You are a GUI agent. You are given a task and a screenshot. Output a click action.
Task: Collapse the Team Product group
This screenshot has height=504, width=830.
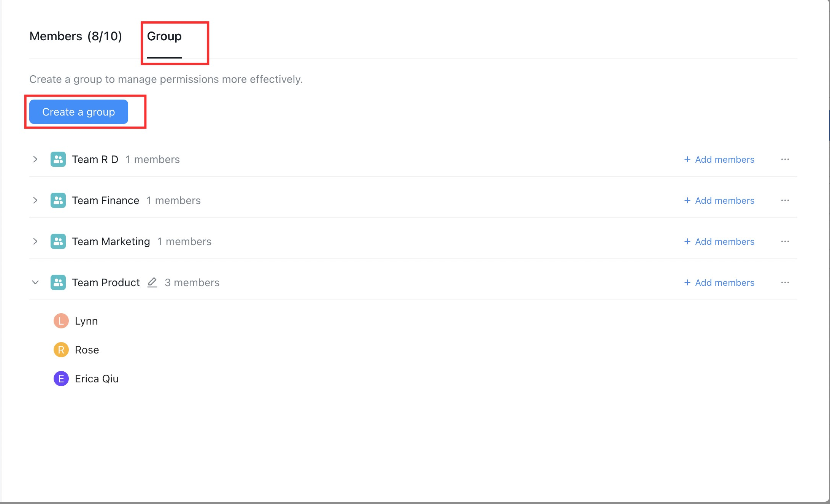(35, 282)
